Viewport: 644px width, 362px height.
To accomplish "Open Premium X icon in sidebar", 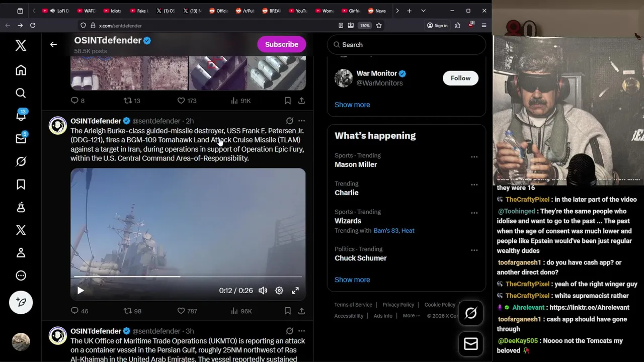I will pyautogui.click(x=21, y=230).
